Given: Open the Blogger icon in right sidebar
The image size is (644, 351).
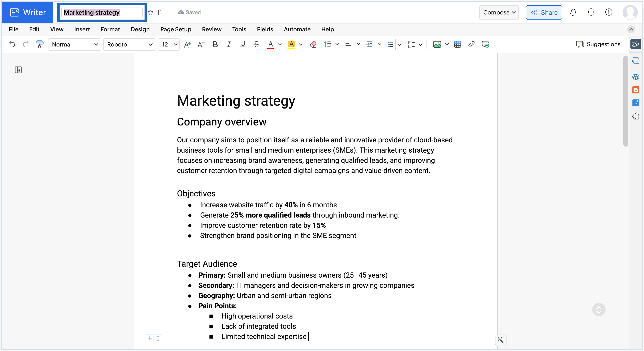Looking at the screenshot, I should pos(636,90).
